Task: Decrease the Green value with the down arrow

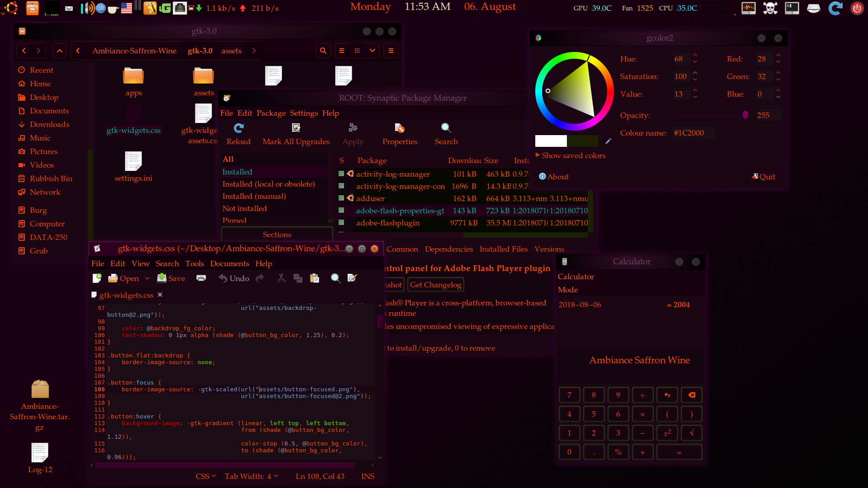Action: click(778, 80)
